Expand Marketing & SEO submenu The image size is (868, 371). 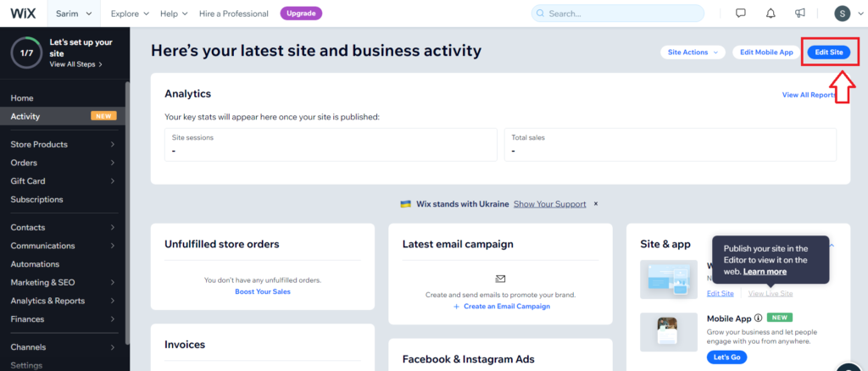tap(64, 283)
